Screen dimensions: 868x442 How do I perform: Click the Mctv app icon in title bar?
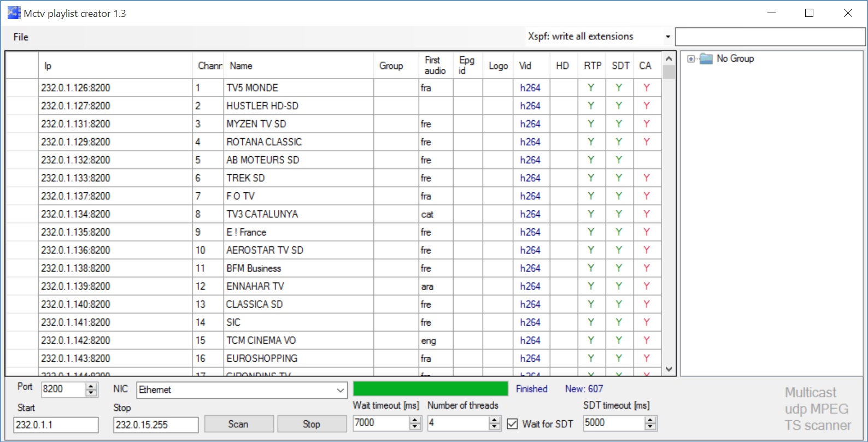pos(14,13)
